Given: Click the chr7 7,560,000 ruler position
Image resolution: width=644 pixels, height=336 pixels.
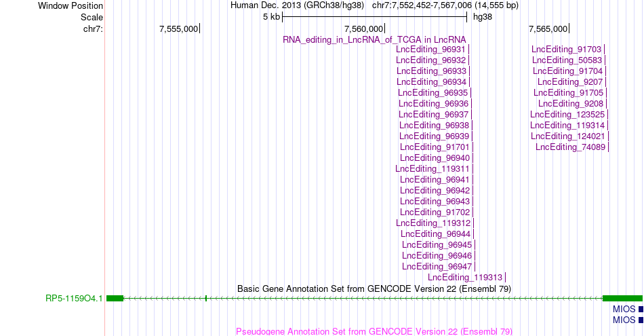Looking at the screenshot, I should (363, 29).
